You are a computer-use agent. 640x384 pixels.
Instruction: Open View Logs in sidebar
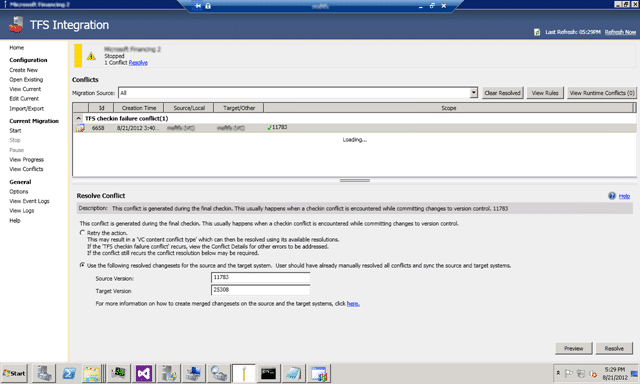tap(22, 211)
